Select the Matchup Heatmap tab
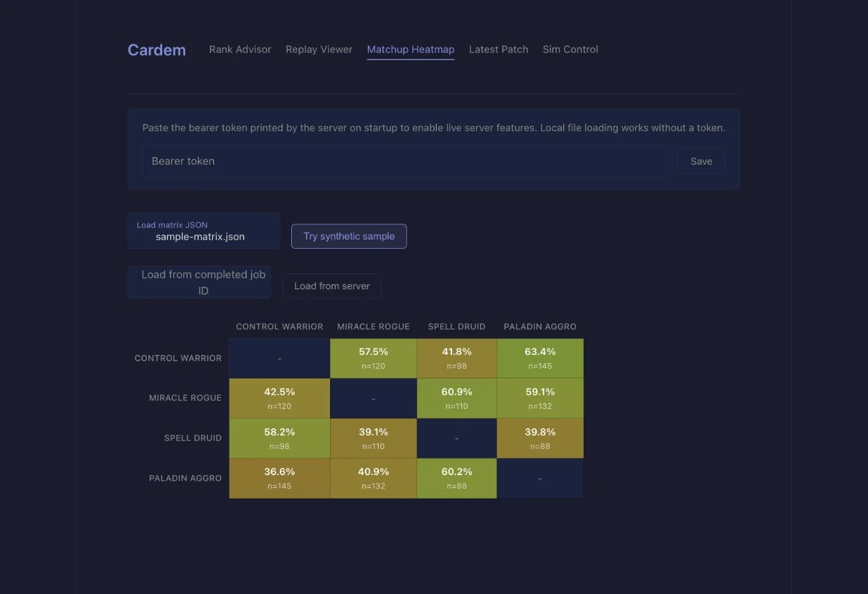 [x=411, y=49]
